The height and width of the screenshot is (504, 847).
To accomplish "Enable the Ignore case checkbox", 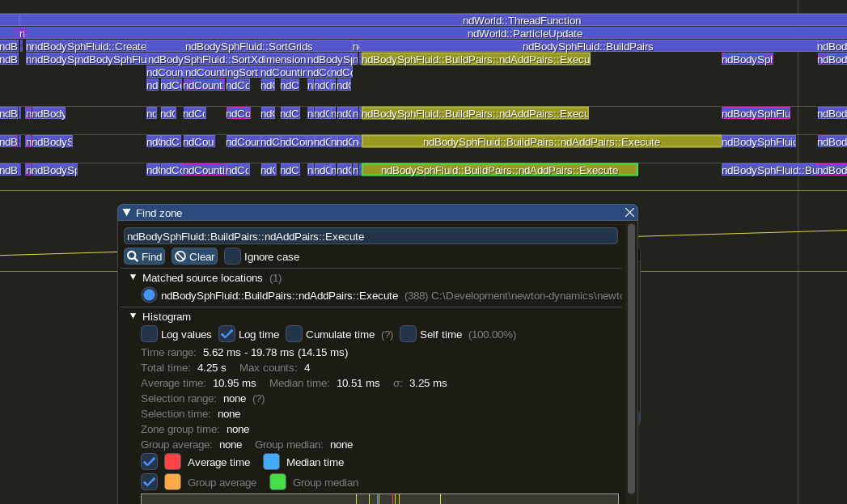I will pos(233,256).
